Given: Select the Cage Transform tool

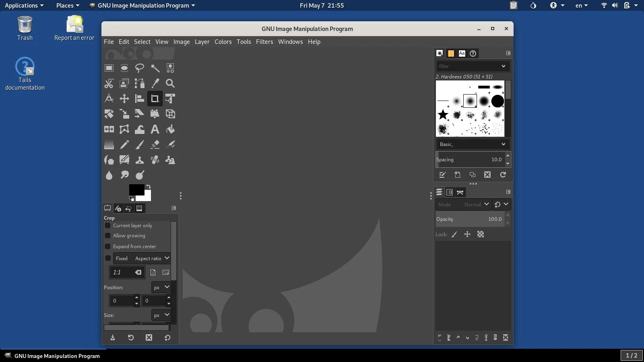Looking at the screenshot, I should 124,129.
